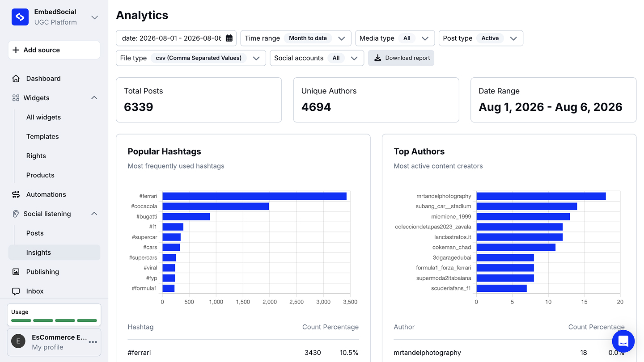Click the EmbedSocial logo icon
Screen dimensions: 644x362
point(20,17)
